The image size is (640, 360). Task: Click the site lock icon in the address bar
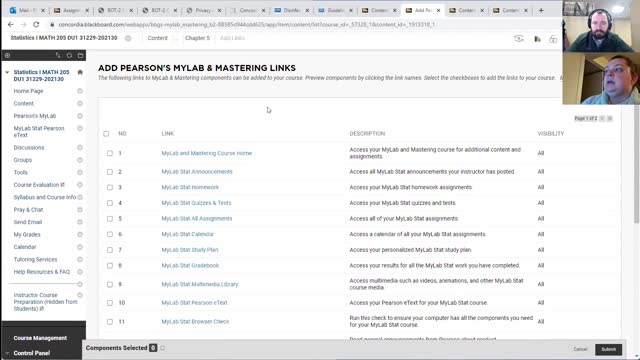52,24
